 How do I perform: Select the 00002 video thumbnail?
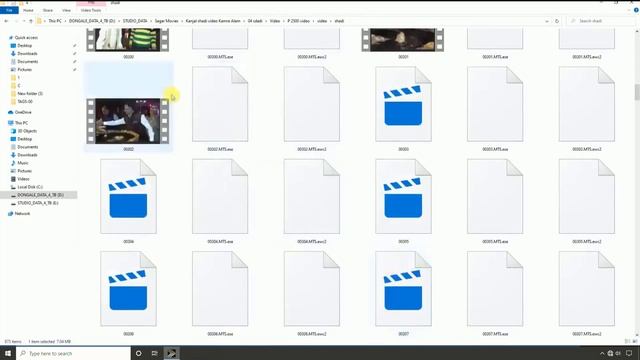pyautogui.click(x=128, y=121)
